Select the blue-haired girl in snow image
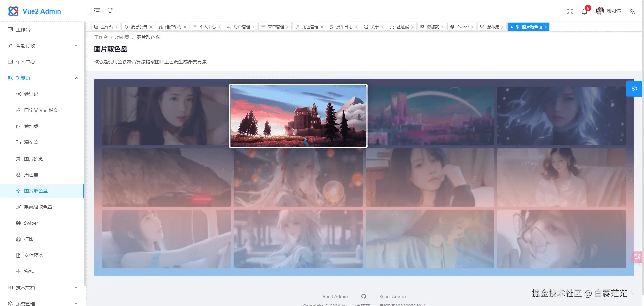The width and height of the screenshot is (644, 306). pos(561,116)
